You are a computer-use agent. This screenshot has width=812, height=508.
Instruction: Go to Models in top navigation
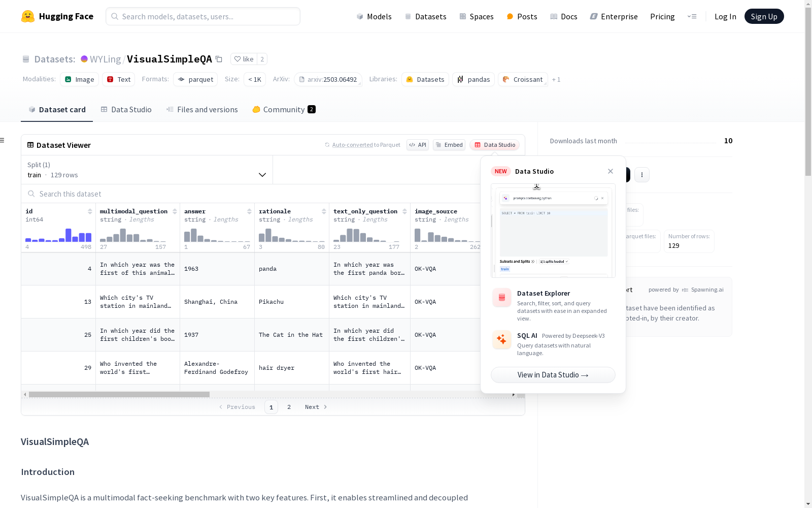point(374,16)
